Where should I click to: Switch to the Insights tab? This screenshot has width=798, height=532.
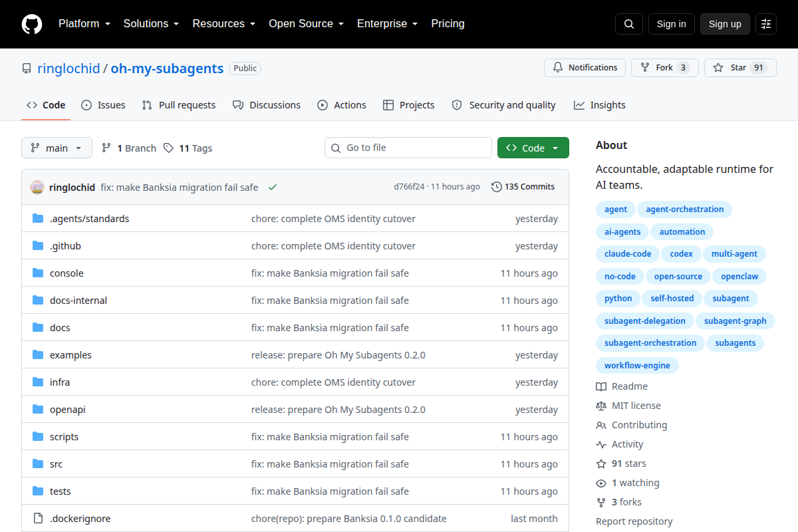pyautogui.click(x=600, y=105)
